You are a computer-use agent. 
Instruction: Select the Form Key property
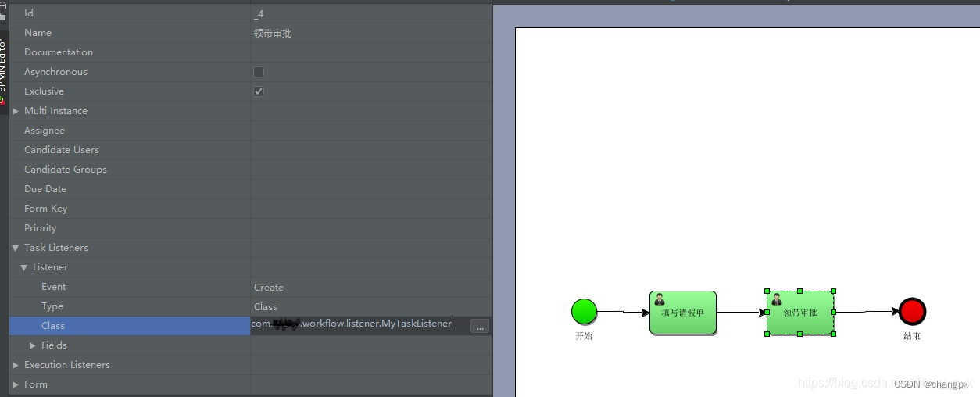pyautogui.click(x=251, y=209)
